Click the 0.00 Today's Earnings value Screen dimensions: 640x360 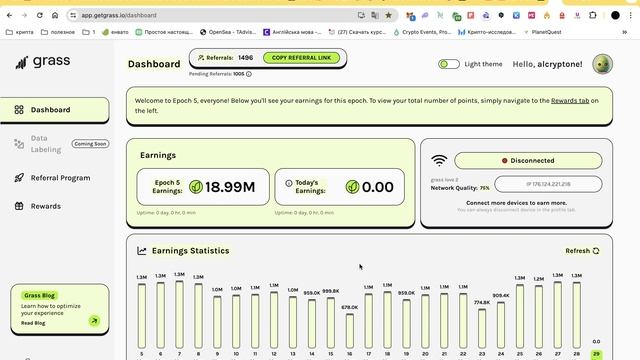click(x=378, y=187)
